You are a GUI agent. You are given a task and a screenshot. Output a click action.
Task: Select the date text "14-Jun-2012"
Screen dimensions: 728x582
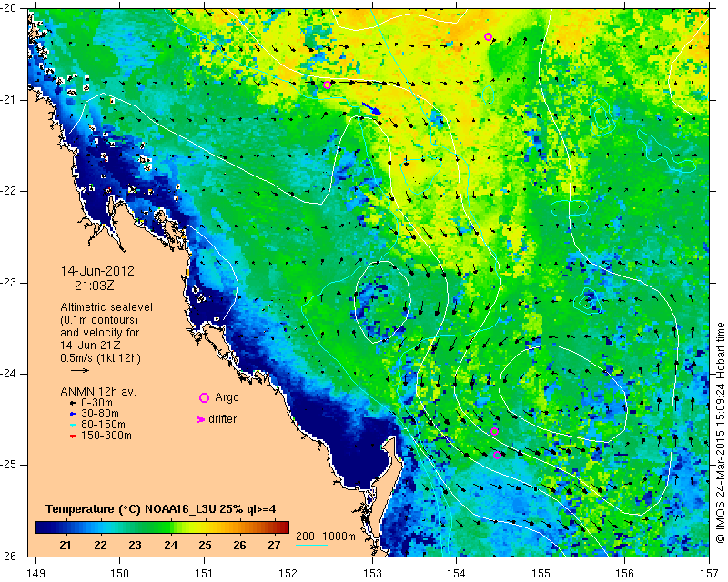[x=97, y=271]
